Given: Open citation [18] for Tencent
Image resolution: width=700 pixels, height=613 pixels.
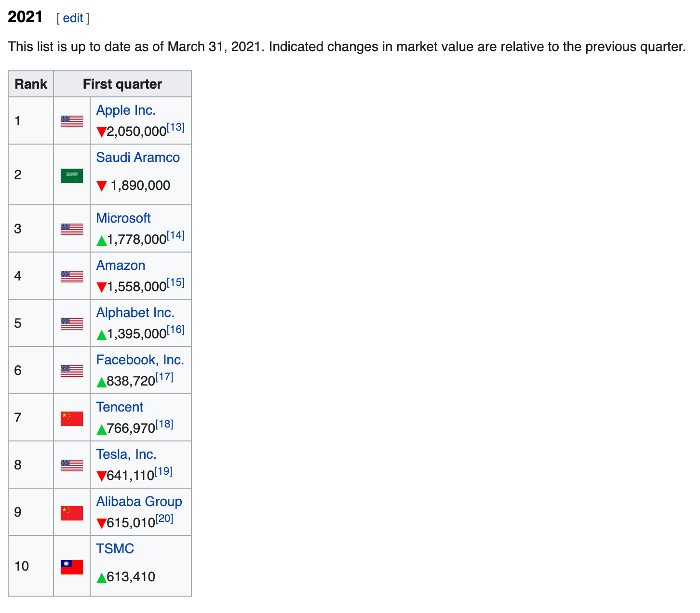Looking at the screenshot, I should click(164, 424).
